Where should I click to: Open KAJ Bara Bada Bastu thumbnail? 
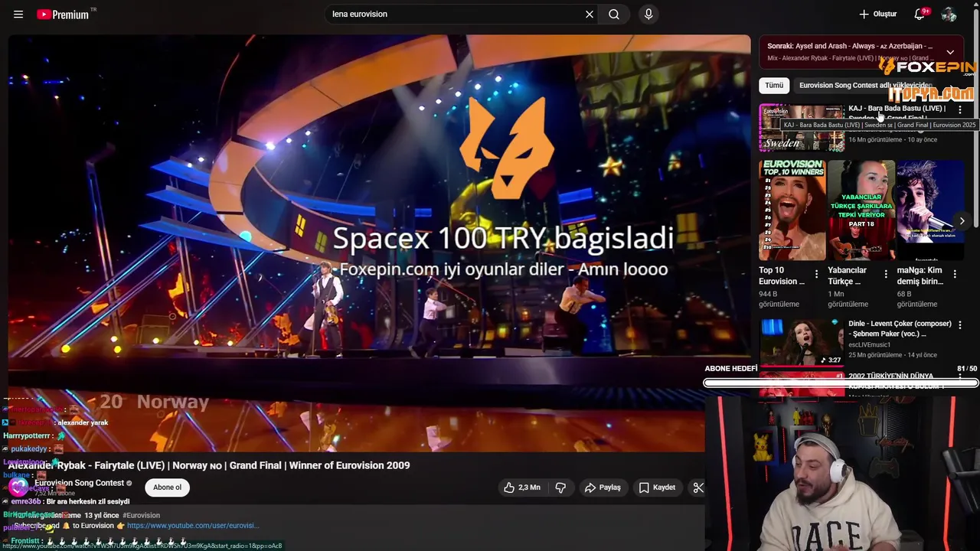[802, 128]
